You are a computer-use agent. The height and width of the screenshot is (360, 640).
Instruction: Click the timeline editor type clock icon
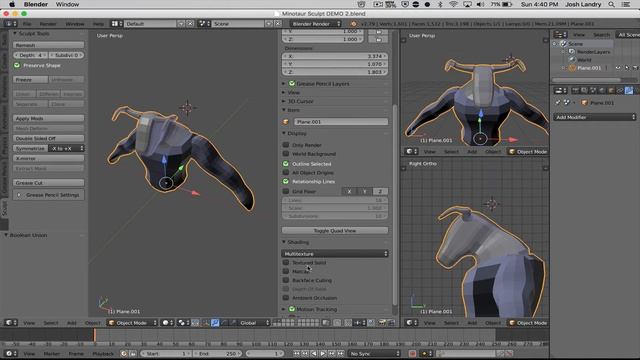10,353
